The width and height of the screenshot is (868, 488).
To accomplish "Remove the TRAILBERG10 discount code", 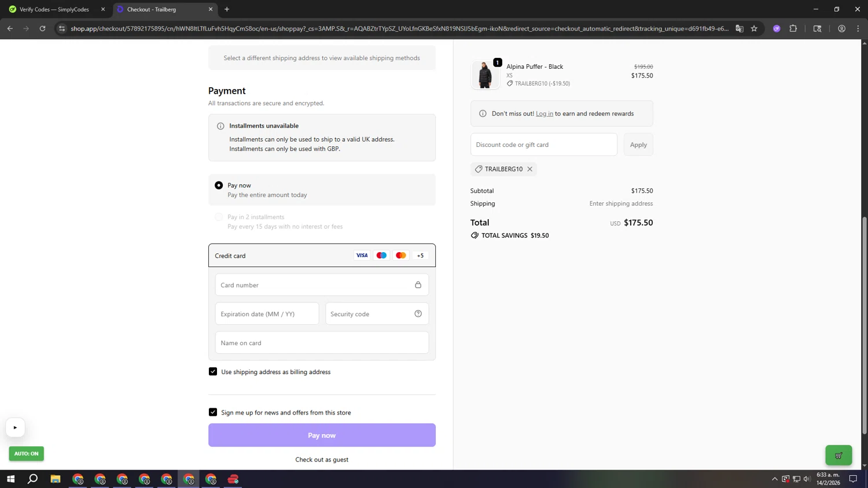I will tap(529, 169).
